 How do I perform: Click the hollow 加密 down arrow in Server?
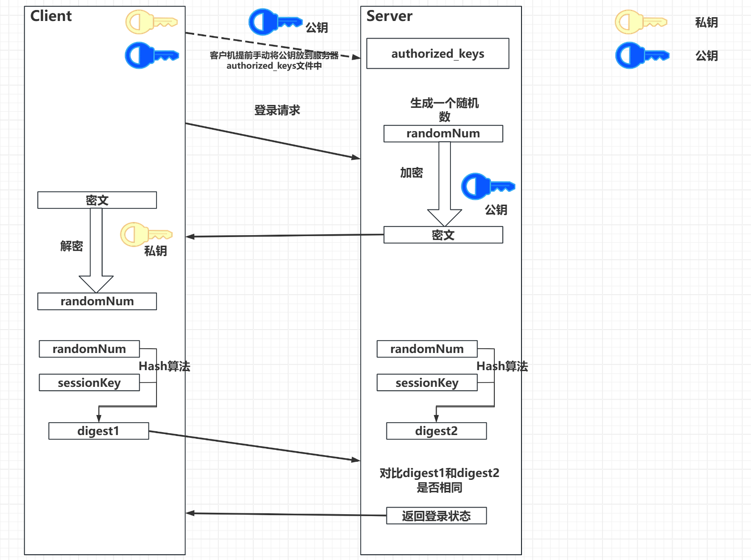(445, 184)
